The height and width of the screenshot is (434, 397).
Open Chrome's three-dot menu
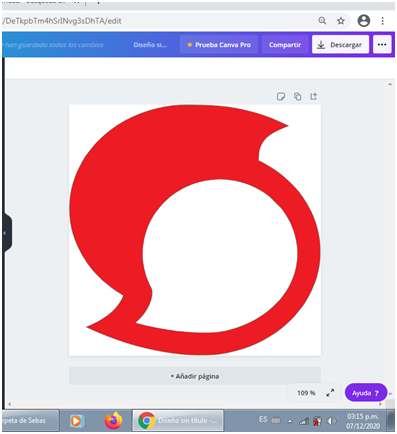[382, 21]
